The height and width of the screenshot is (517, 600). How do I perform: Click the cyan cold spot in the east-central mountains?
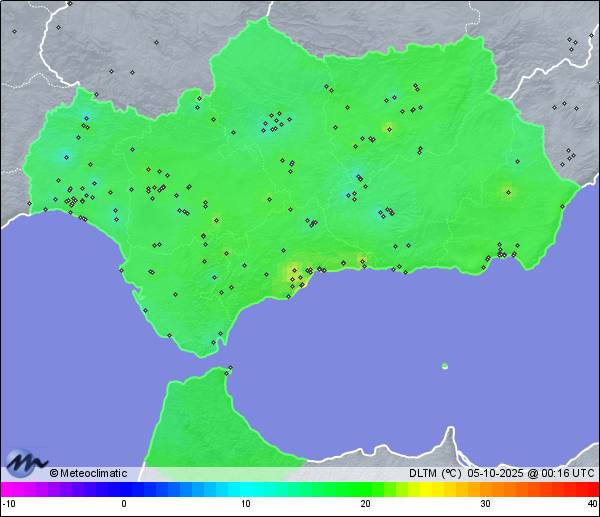pyautogui.click(x=381, y=211)
